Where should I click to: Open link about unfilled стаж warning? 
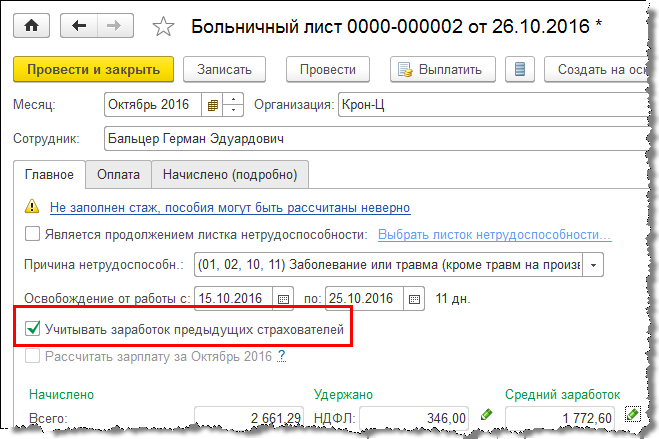click(230, 208)
